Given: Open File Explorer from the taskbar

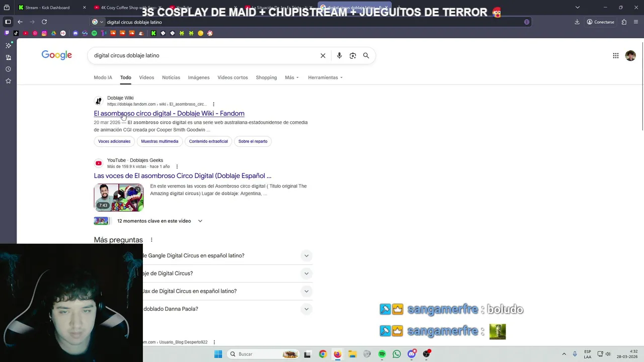Looking at the screenshot, I should [x=352, y=354].
